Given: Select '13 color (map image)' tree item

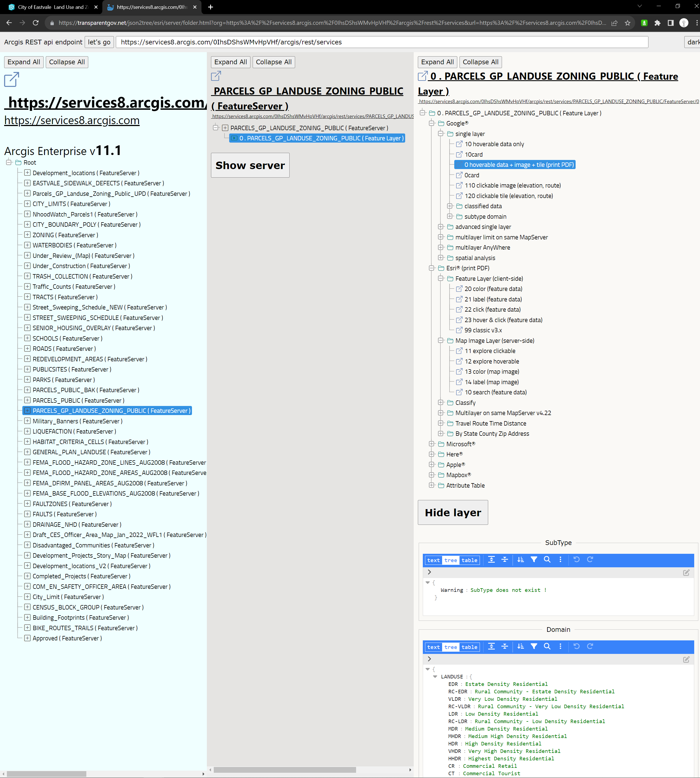Looking at the screenshot, I should (x=492, y=371).
